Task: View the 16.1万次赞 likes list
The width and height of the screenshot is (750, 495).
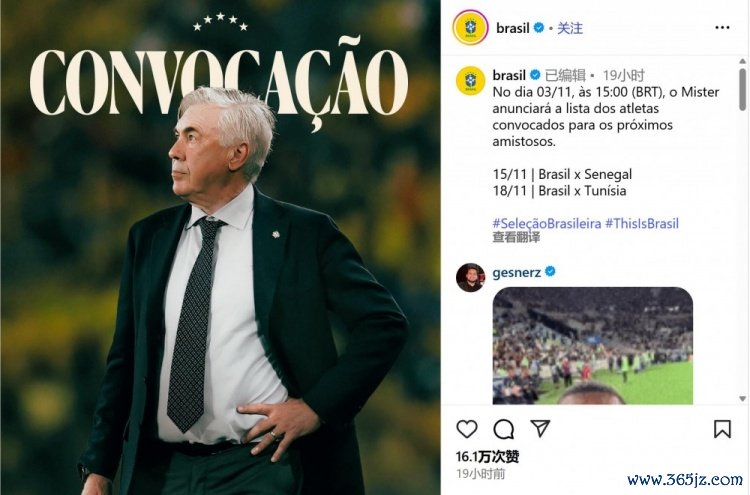Action: tap(487, 457)
